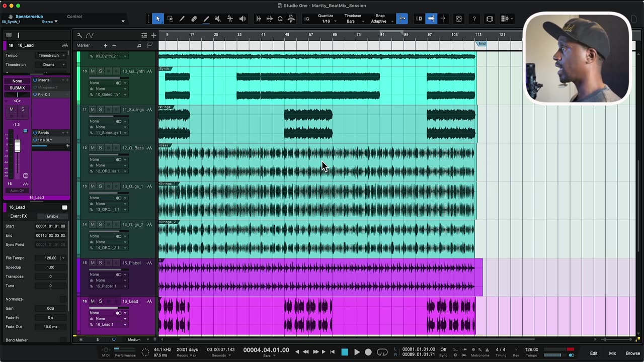Solo track 11_Su..ings

coord(100,110)
